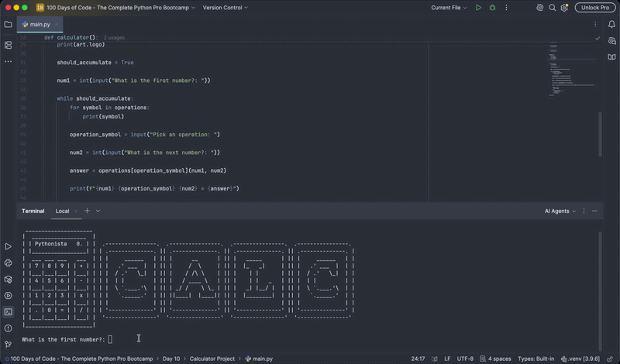
Task: Open the Structure tool window icon
Action: (x=8, y=45)
